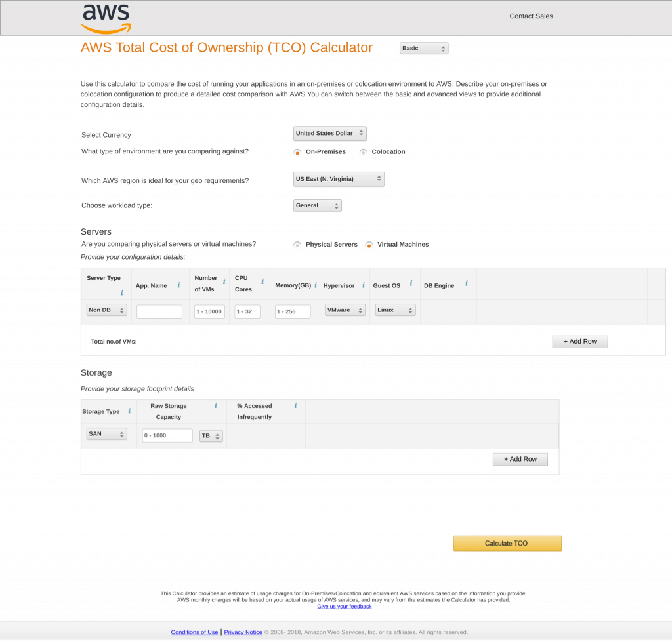This screenshot has width=672, height=642.
Task: Click Contact Sales link
Action: pyautogui.click(x=531, y=16)
